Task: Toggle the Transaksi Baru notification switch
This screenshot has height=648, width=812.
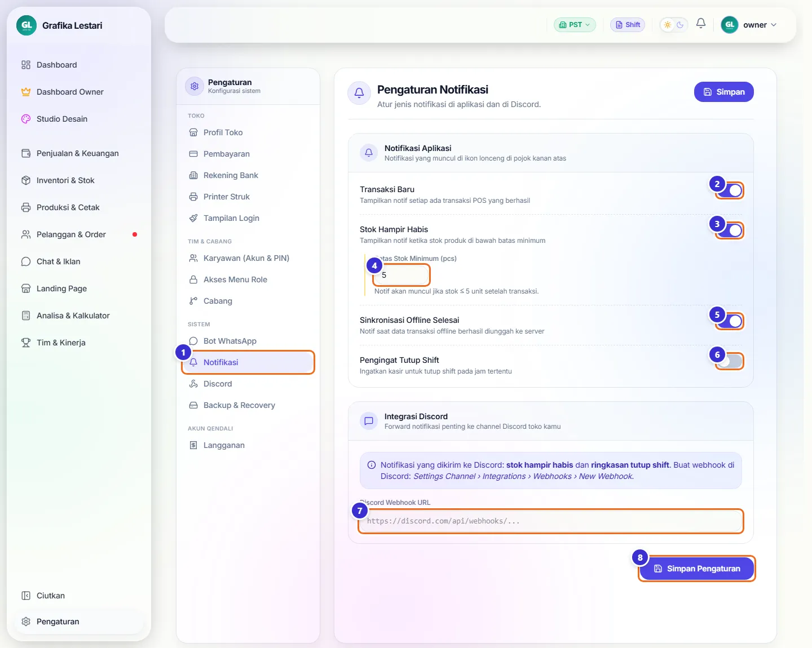Action: click(730, 190)
